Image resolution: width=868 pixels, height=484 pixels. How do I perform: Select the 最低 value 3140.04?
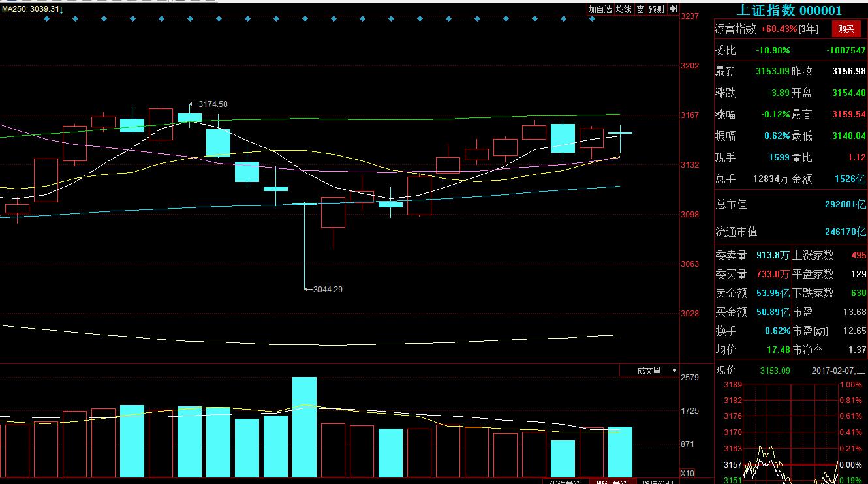pos(848,136)
